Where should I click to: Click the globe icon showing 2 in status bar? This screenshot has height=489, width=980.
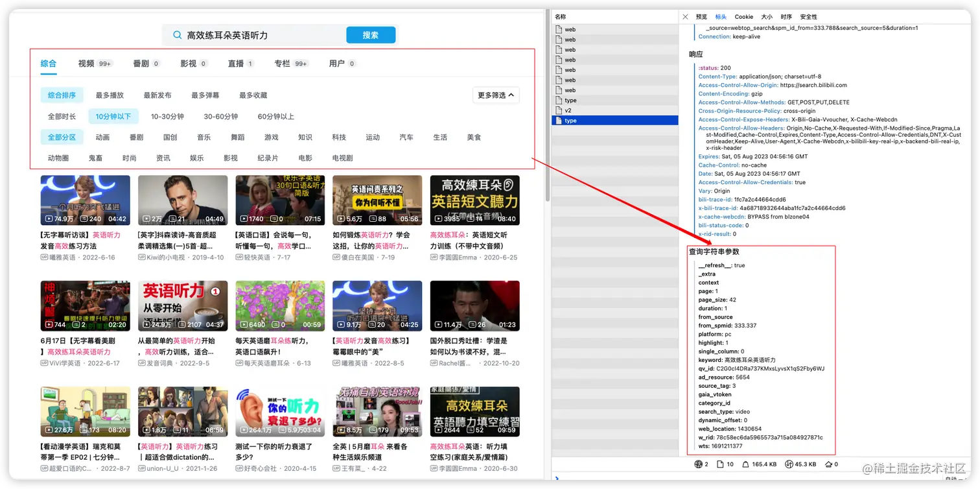coord(699,464)
